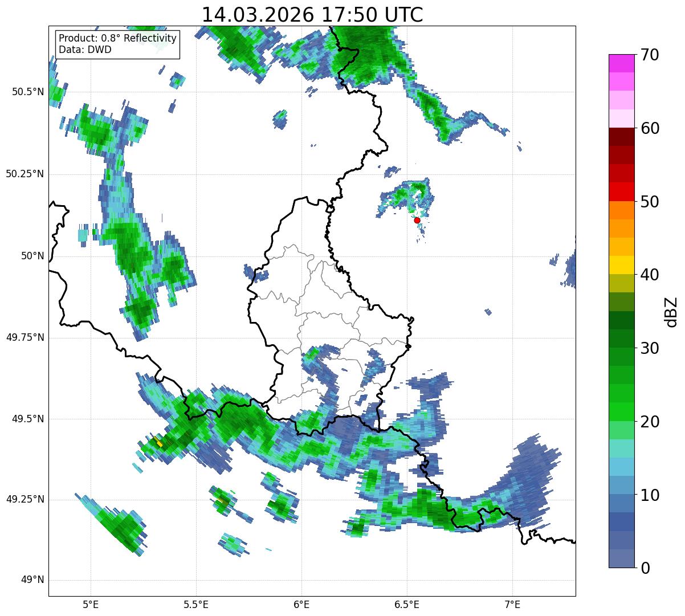
Task: Pick the bright red band just above 50 dBZ
Action: (x=621, y=191)
